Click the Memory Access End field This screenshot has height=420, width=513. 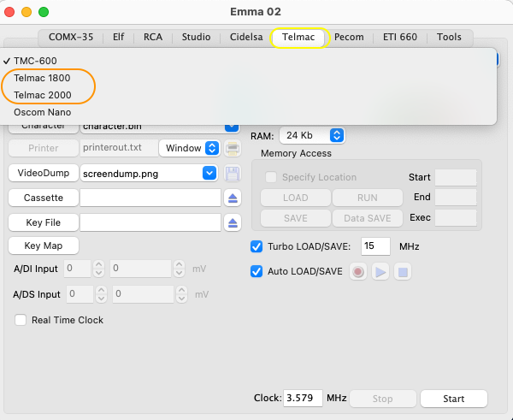pyautogui.click(x=456, y=198)
